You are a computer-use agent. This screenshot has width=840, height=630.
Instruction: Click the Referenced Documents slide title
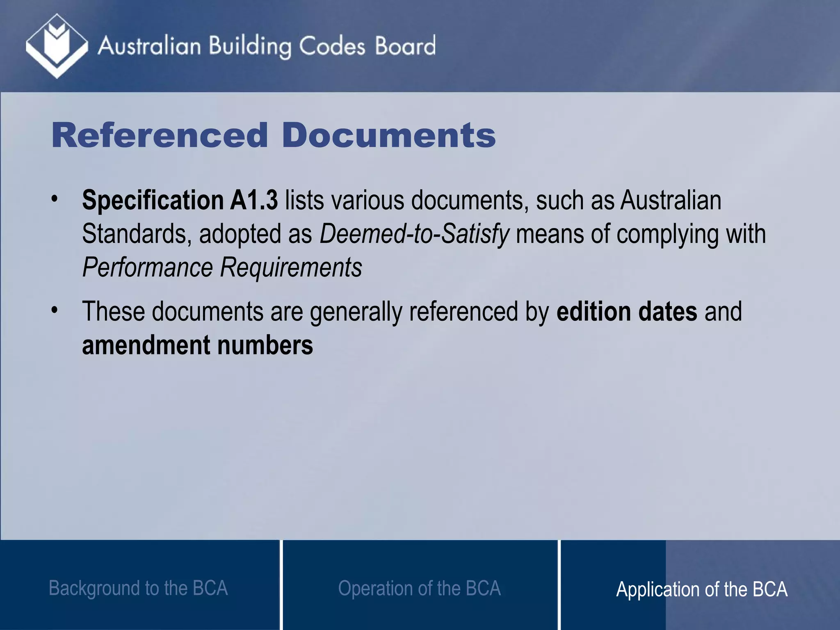pyautogui.click(x=274, y=135)
